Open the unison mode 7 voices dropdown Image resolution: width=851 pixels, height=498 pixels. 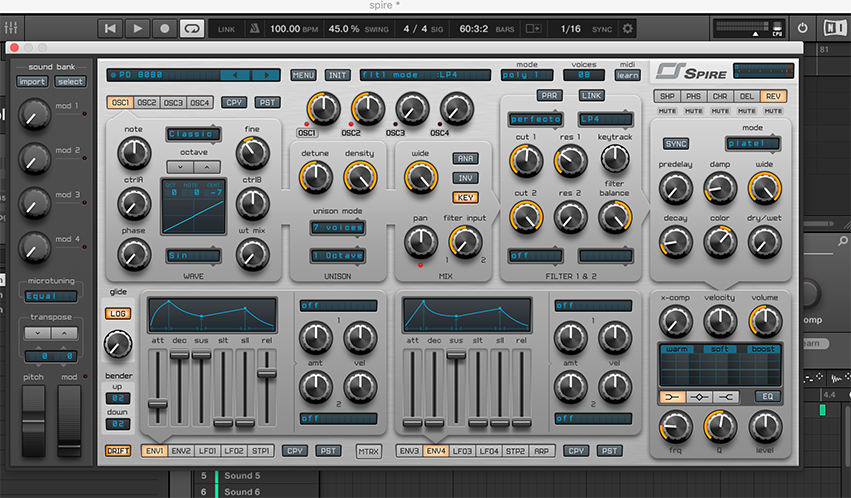[x=336, y=227]
